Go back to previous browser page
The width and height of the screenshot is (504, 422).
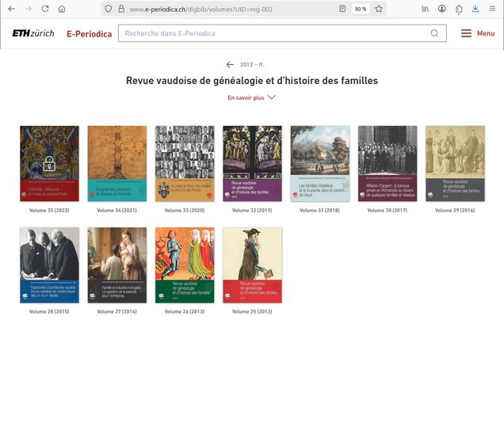click(x=12, y=9)
